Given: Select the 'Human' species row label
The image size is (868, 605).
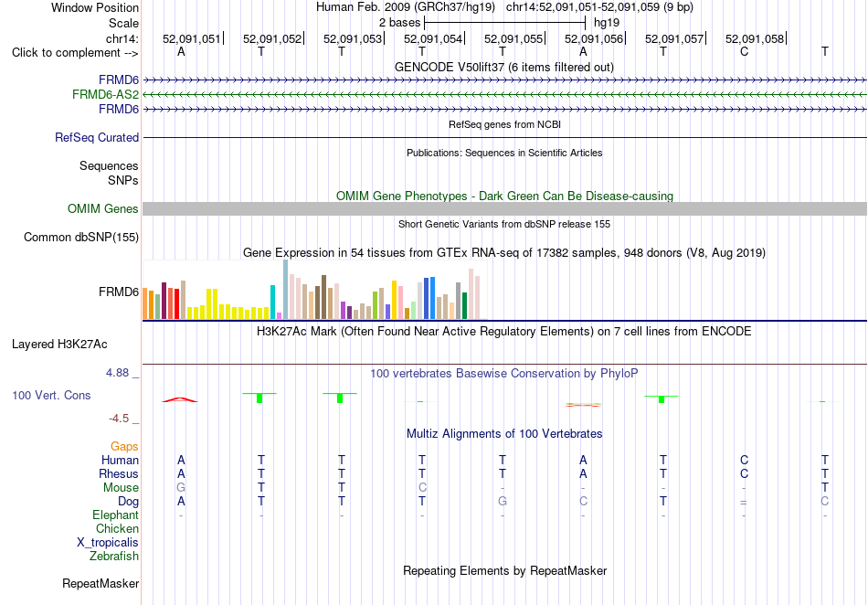Looking at the screenshot, I should (x=120, y=460).
